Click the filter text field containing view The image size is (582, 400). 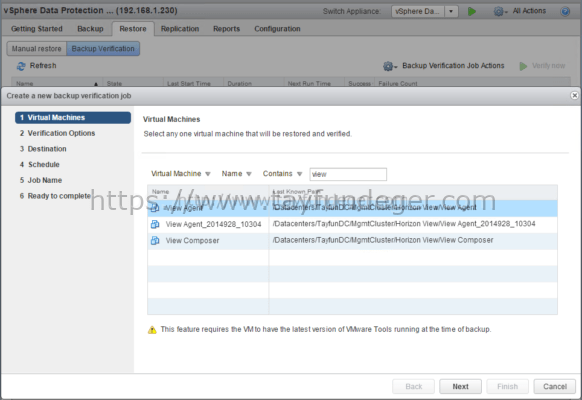[348, 174]
